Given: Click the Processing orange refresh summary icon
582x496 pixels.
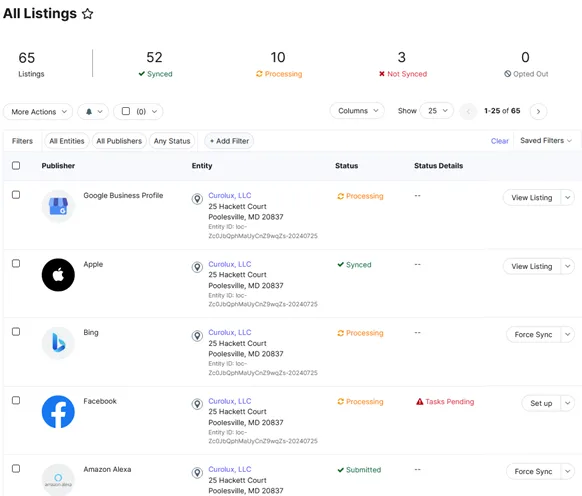Looking at the screenshot, I should [259, 74].
